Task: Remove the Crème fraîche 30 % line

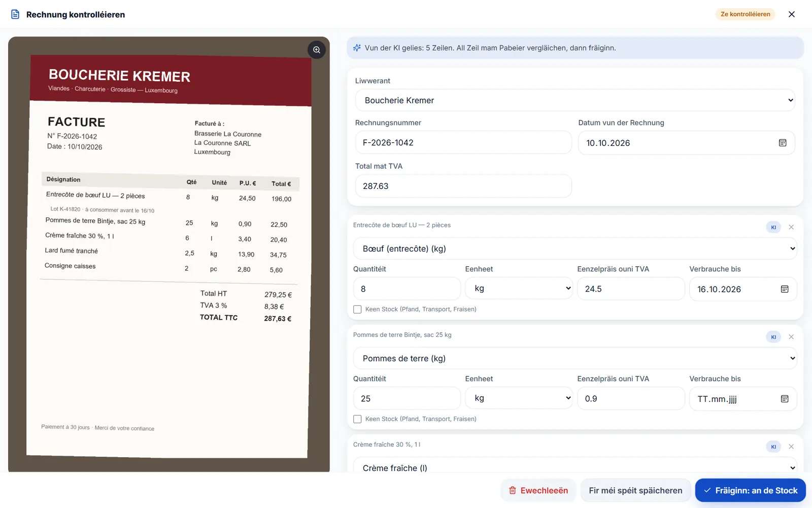Action: pyautogui.click(x=791, y=447)
